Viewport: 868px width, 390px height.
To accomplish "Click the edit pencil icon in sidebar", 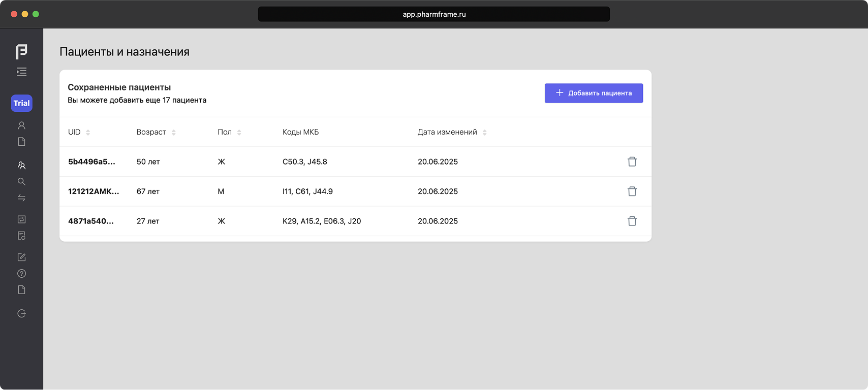I will [21, 257].
